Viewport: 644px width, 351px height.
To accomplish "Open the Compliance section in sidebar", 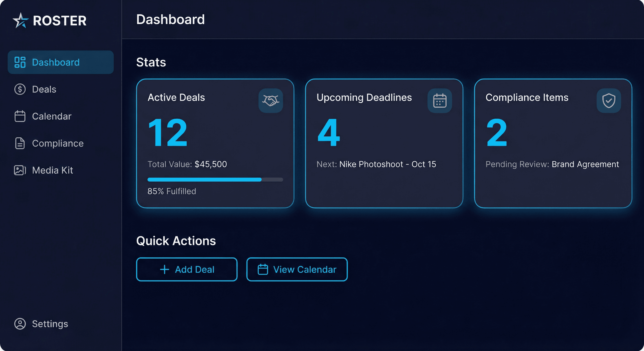I will tap(58, 143).
